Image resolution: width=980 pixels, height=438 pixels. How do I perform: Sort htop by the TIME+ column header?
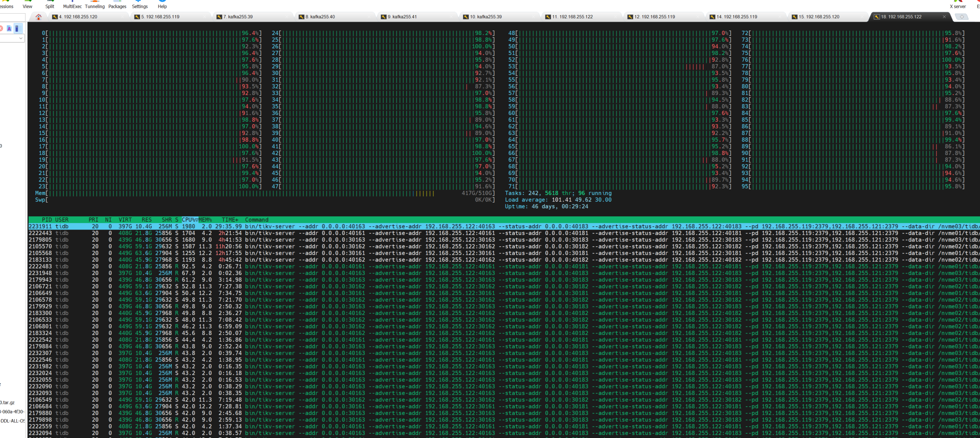230,220
